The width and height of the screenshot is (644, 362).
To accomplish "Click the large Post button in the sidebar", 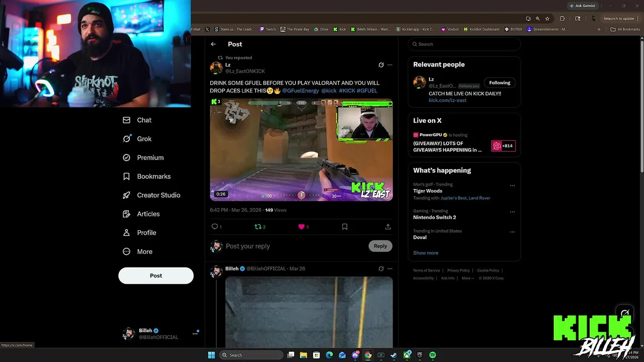I will tap(156, 276).
